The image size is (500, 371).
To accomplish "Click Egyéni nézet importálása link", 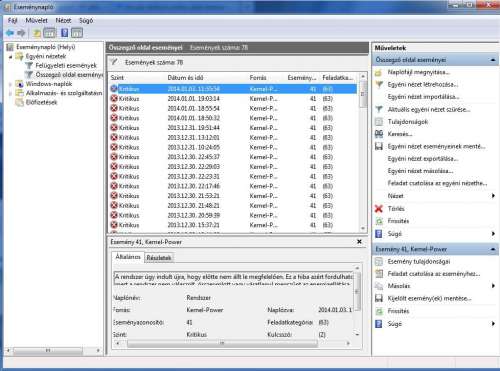I will (423, 97).
